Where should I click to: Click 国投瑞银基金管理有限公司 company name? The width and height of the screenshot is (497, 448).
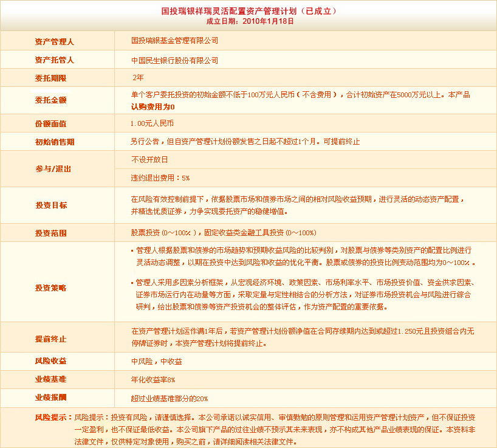174,41
